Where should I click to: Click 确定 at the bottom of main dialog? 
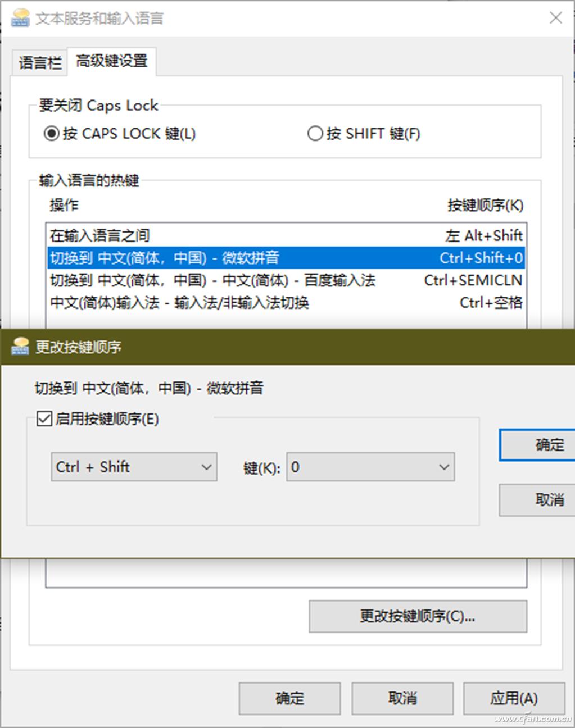(x=289, y=698)
